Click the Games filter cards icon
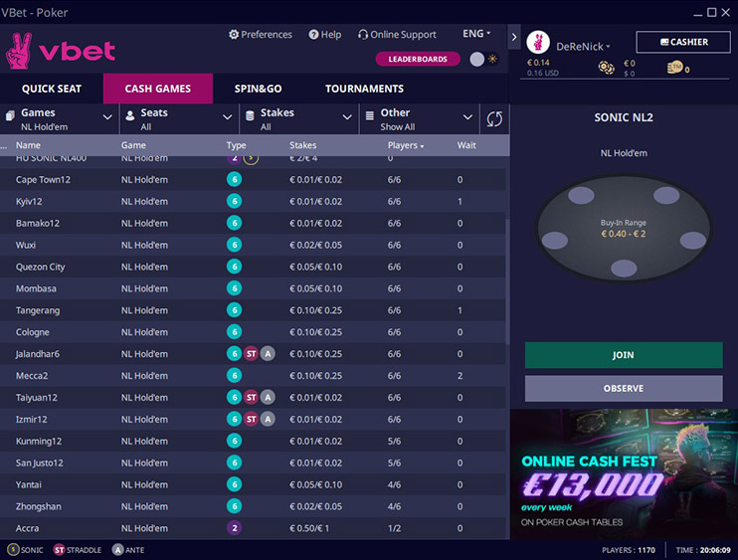This screenshot has width=738, height=560. click(10, 114)
